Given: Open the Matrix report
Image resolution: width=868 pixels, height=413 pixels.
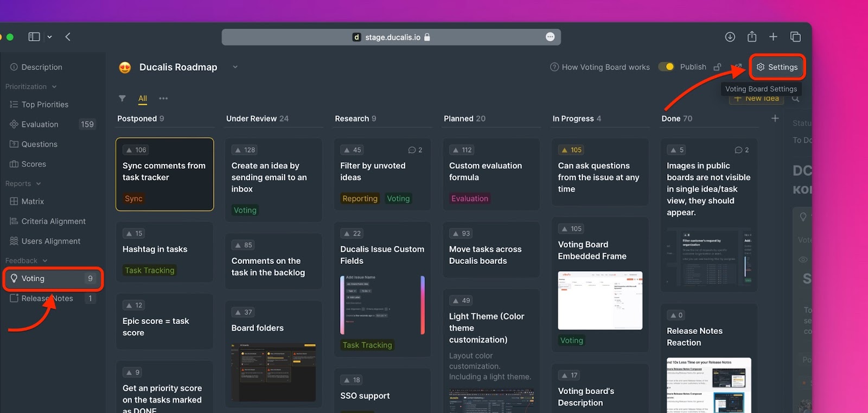Looking at the screenshot, I should (27, 201).
